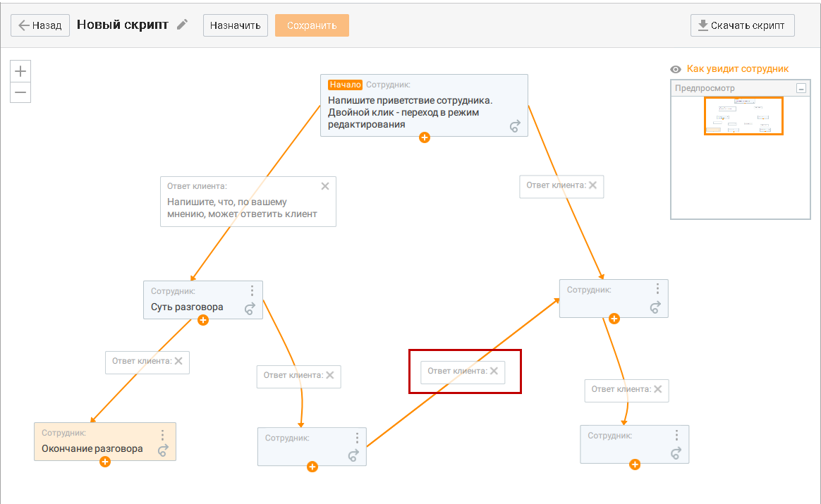Open the three-dot menu on Суть разговора node

coord(252,290)
